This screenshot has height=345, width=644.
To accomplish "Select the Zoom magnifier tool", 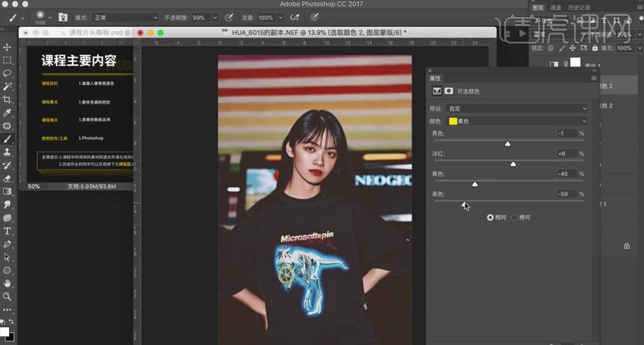I will [x=7, y=296].
